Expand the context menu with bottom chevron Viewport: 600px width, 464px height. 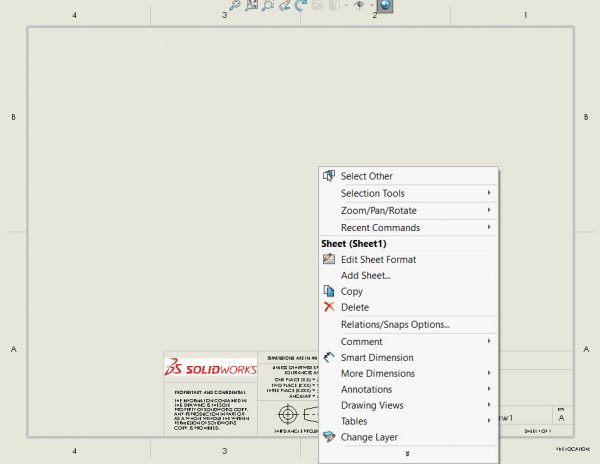pyautogui.click(x=408, y=454)
